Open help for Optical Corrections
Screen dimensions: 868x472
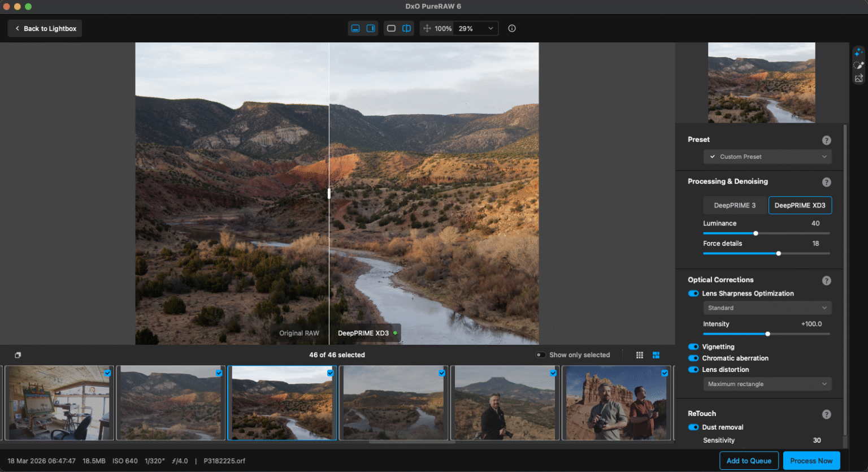826,280
